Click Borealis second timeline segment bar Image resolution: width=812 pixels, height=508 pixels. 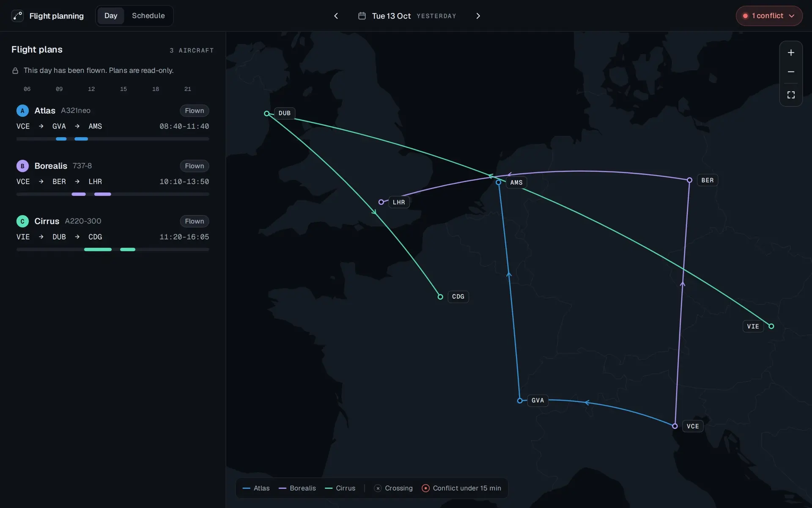click(103, 194)
